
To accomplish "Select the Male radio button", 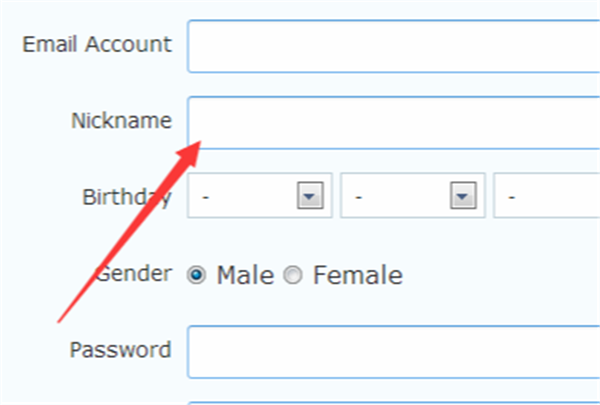I will point(197,275).
